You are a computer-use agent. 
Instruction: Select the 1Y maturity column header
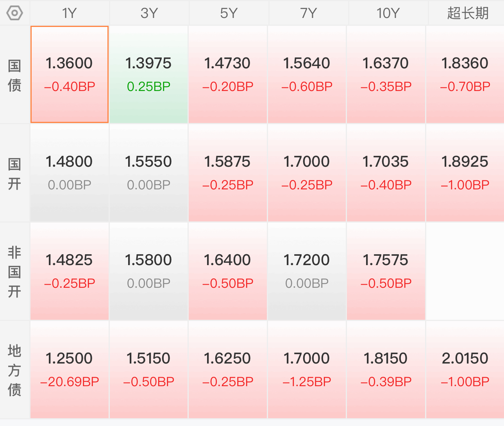coord(70,13)
